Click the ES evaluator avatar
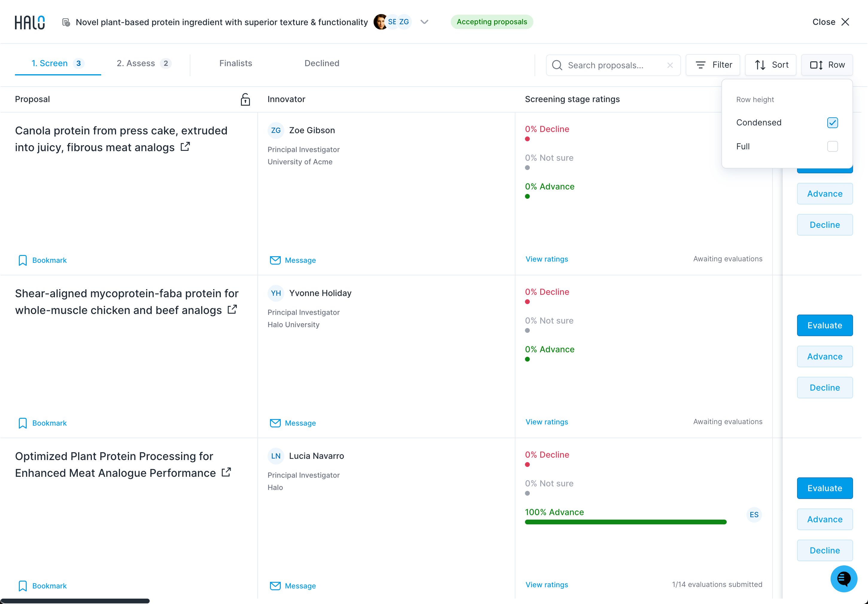 click(754, 515)
